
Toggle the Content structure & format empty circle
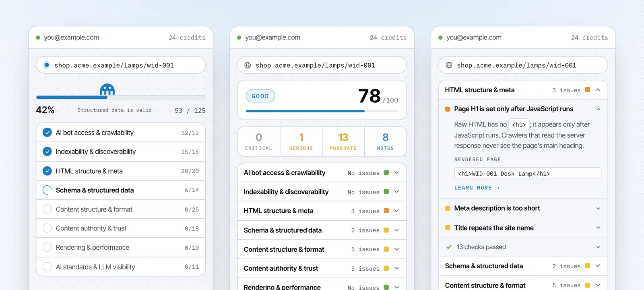pyautogui.click(x=47, y=209)
